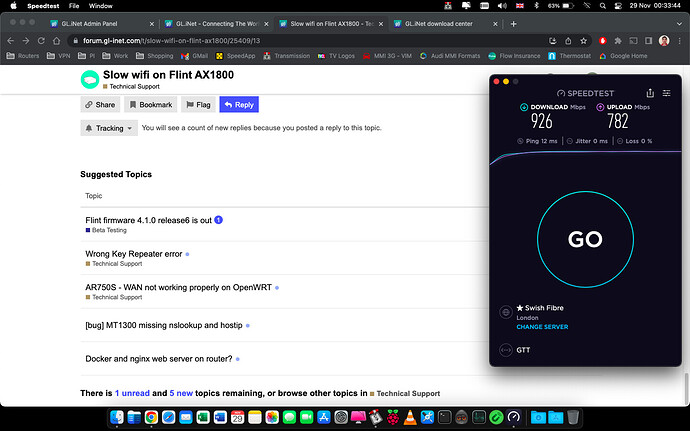This screenshot has height=431, width=690.
Task: Click the blue Reply button
Action: coord(239,105)
